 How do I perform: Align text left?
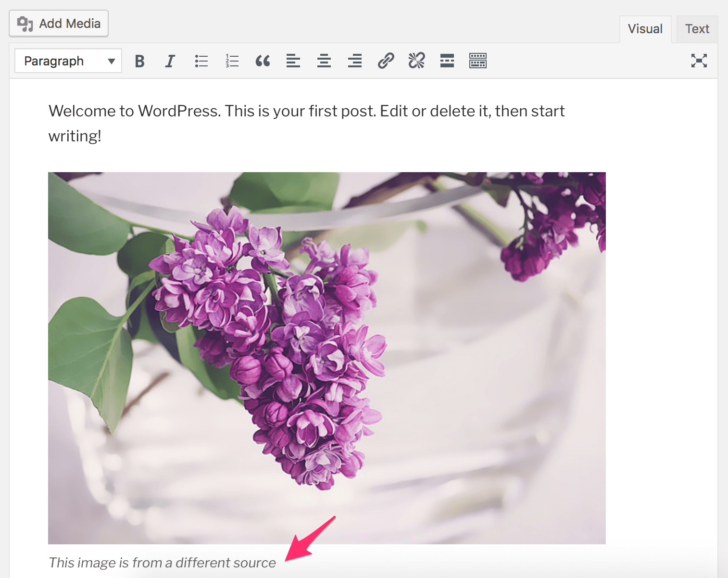[x=293, y=61]
